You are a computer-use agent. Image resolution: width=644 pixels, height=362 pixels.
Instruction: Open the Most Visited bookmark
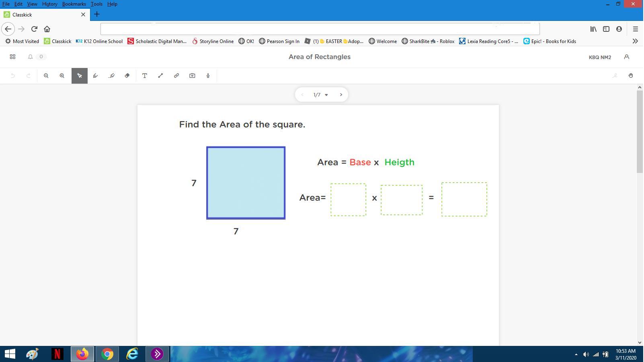coord(22,41)
